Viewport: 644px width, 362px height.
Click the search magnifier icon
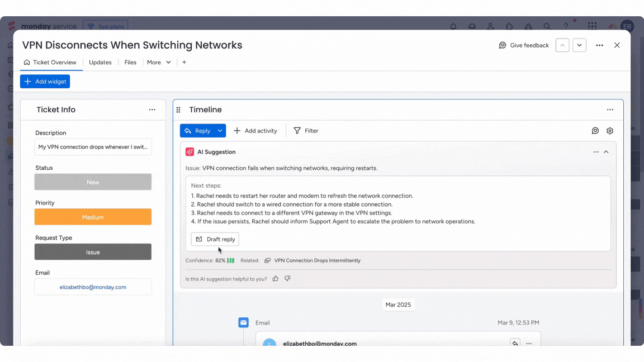click(x=547, y=26)
